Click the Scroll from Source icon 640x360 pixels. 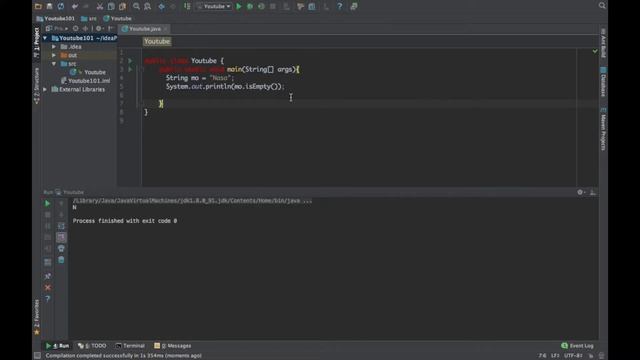(76, 29)
